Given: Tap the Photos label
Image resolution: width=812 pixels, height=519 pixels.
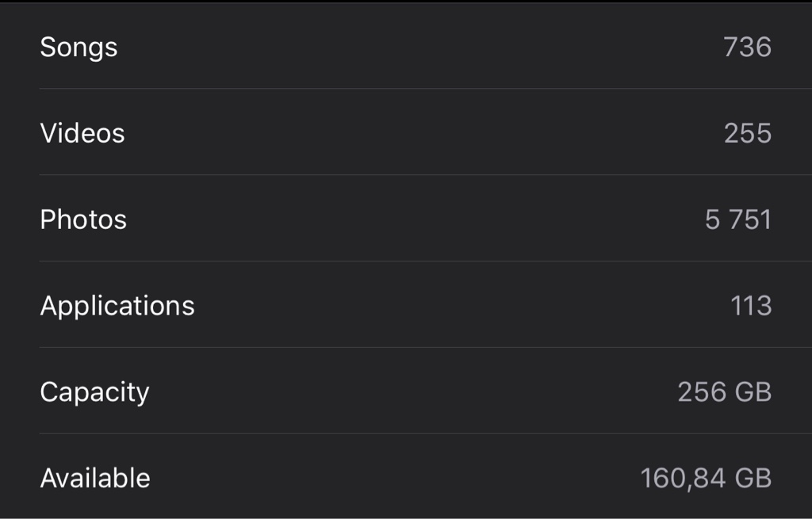Looking at the screenshot, I should [x=83, y=219].
